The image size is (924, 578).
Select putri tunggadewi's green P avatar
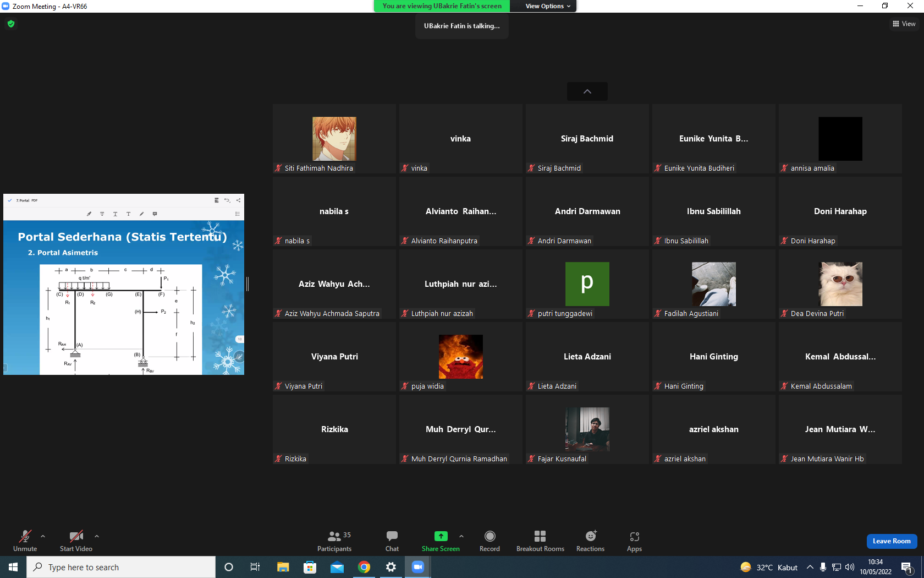click(x=587, y=284)
